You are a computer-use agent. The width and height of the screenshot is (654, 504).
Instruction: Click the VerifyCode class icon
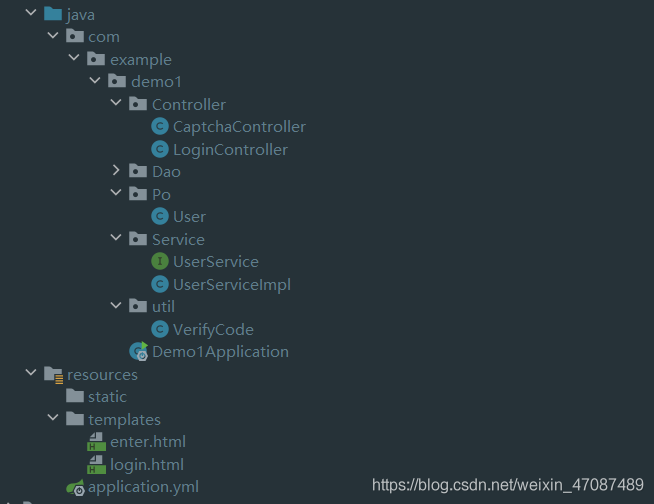tap(159, 330)
